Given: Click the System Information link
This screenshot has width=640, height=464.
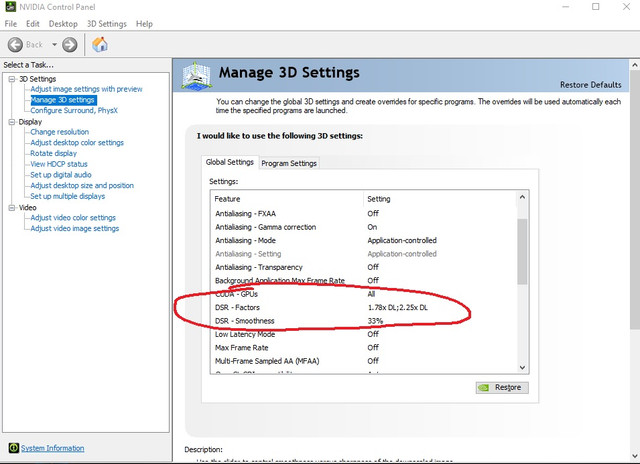Looking at the screenshot, I should click(x=53, y=448).
